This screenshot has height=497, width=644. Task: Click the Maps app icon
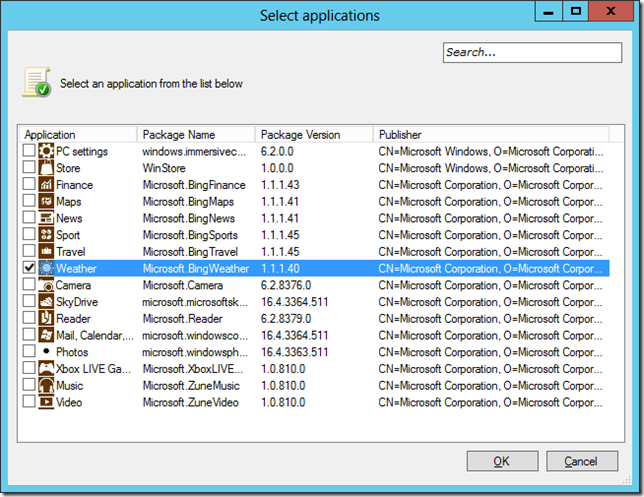pyautogui.click(x=46, y=201)
